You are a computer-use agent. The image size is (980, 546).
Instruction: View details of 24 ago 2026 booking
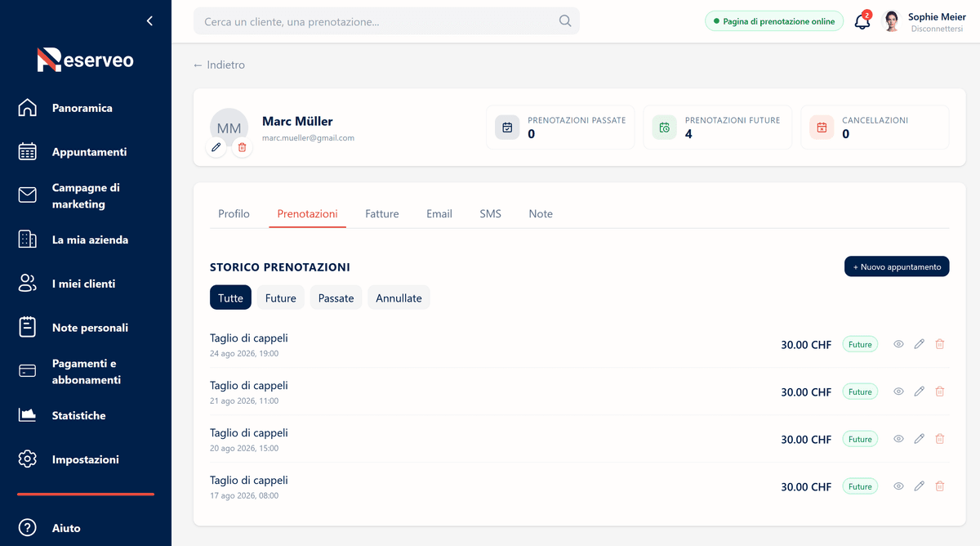[898, 344]
